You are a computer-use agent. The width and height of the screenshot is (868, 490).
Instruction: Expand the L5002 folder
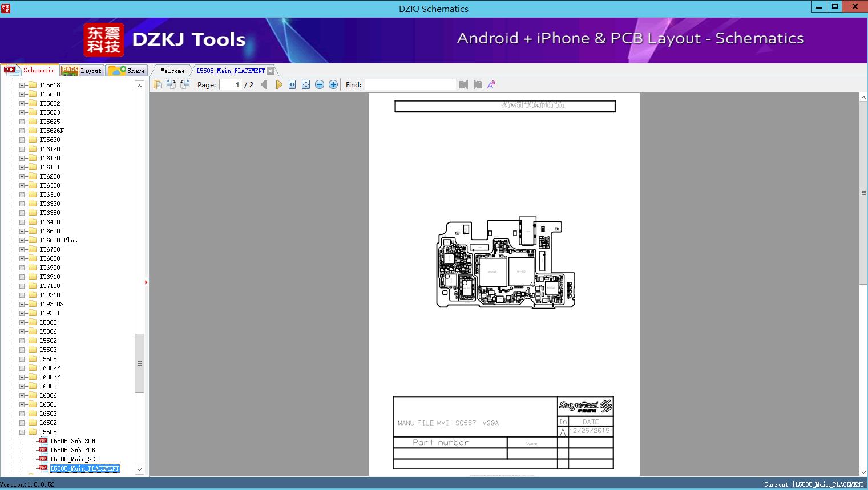[22, 322]
